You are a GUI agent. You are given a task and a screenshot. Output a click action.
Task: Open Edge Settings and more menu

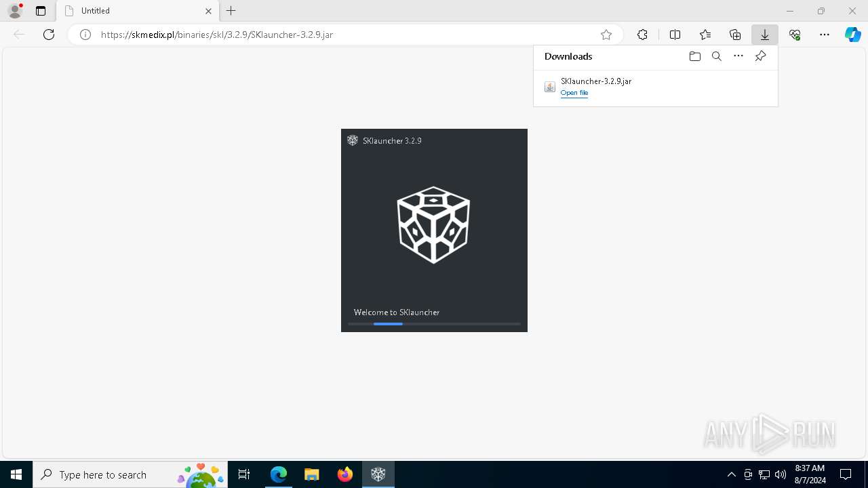pos(825,35)
